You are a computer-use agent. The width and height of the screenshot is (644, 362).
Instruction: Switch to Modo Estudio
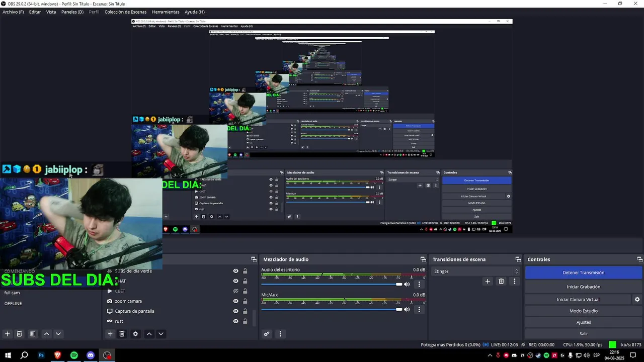coord(584,311)
